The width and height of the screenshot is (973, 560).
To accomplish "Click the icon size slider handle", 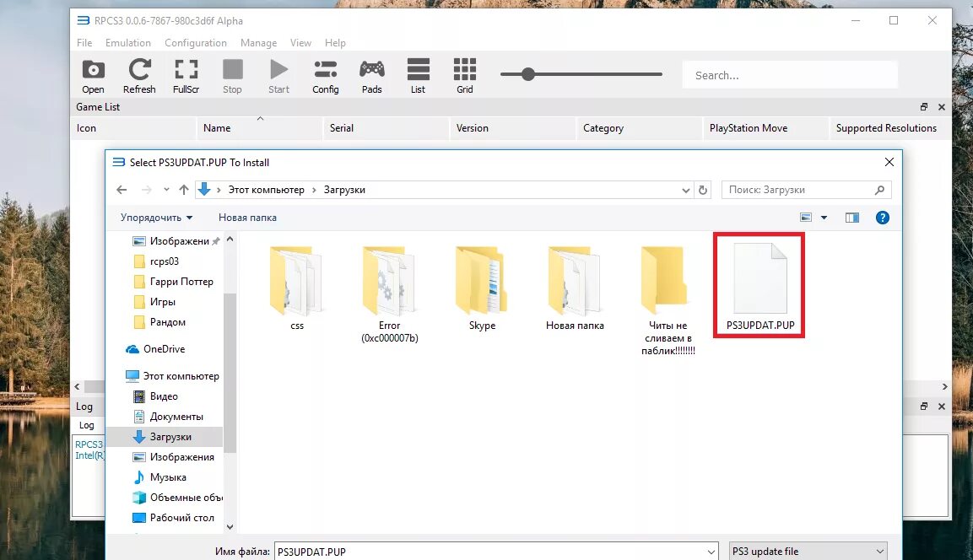I will point(528,74).
